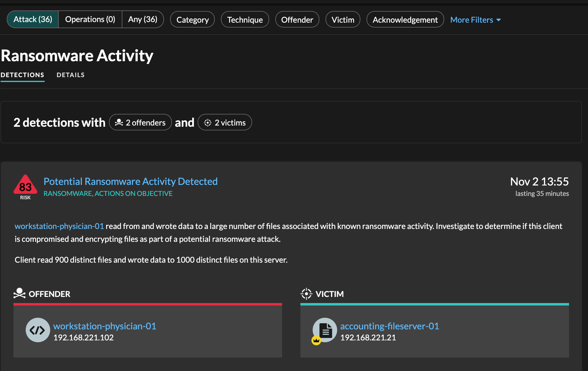Click crosshair icon in victims pill
The image size is (588, 371).
pyautogui.click(x=208, y=123)
